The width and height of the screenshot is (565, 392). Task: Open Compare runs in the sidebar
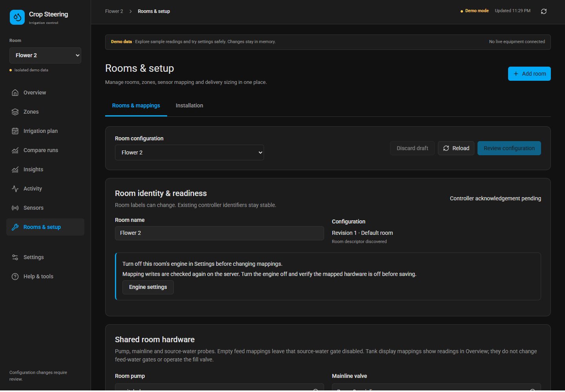(x=45, y=150)
